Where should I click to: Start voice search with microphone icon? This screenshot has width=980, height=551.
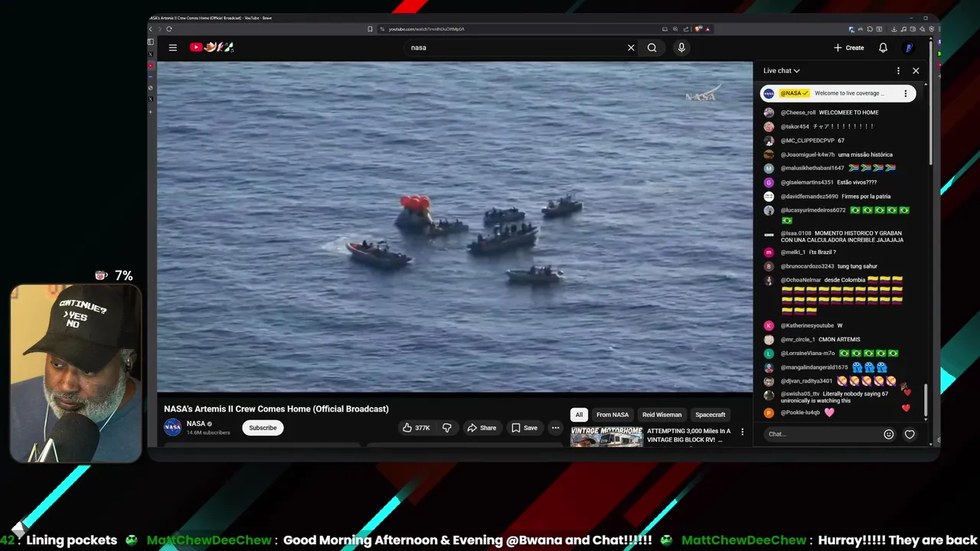coord(681,47)
